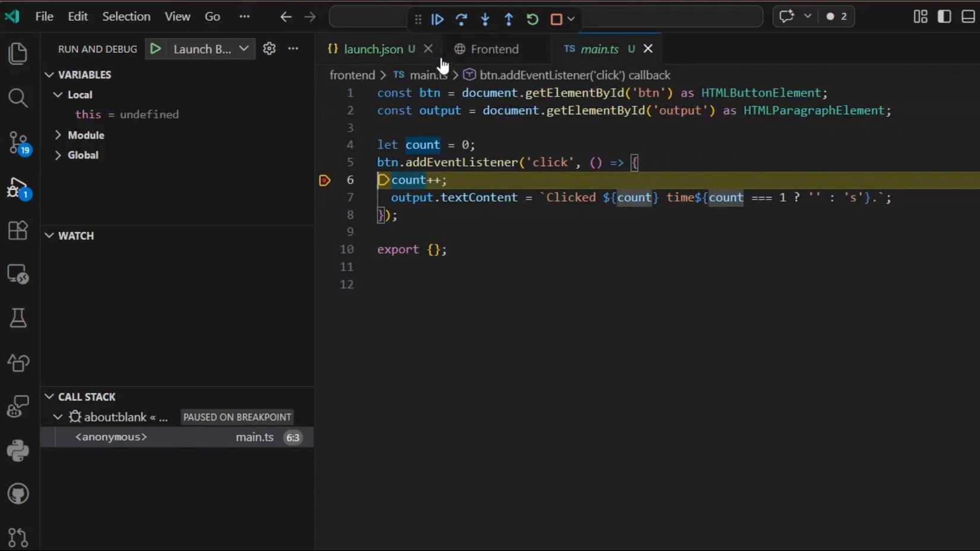Open Source Control showing 19 changes
Screen dimensions: 980x551
(18, 142)
